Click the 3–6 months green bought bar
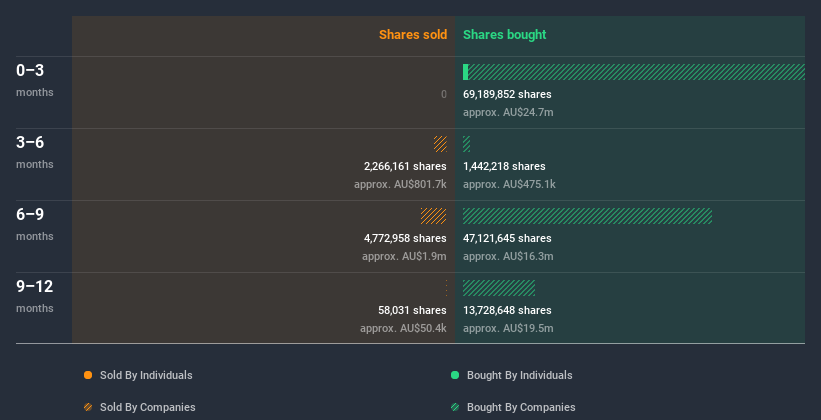Image resolution: width=821 pixels, height=420 pixels. pyautogui.click(x=467, y=144)
